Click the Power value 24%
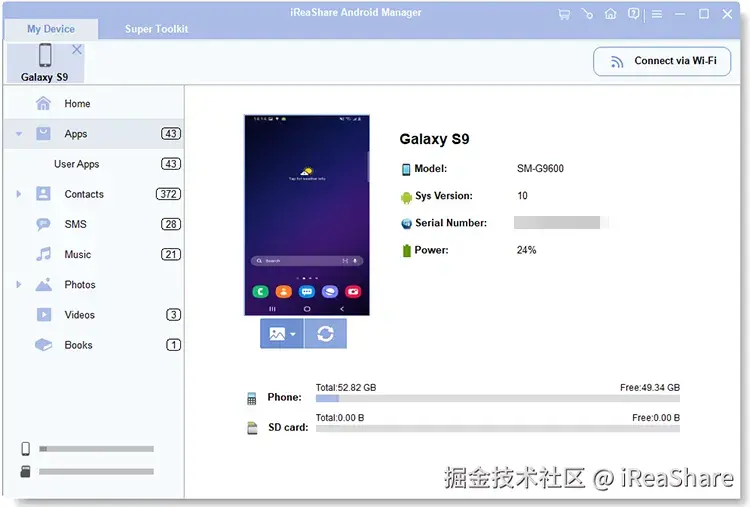750x507 pixels. click(526, 250)
